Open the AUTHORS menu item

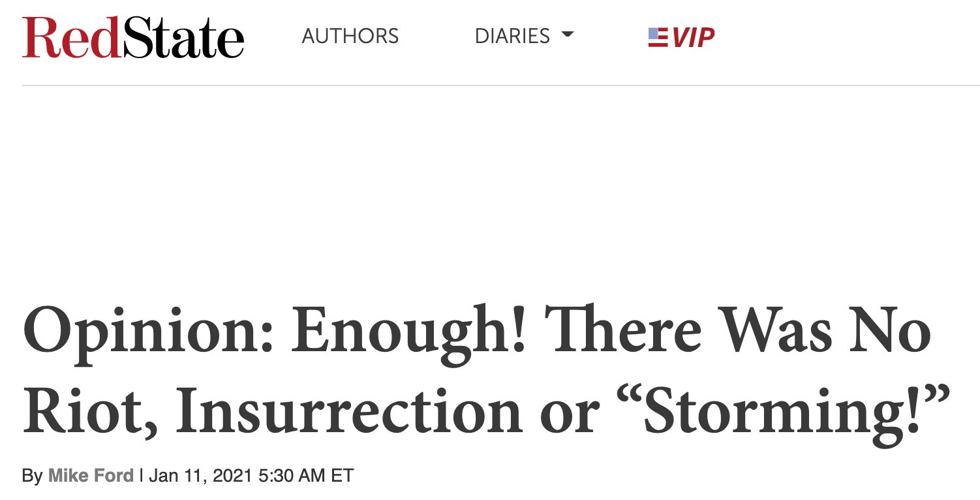pos(350,37)
